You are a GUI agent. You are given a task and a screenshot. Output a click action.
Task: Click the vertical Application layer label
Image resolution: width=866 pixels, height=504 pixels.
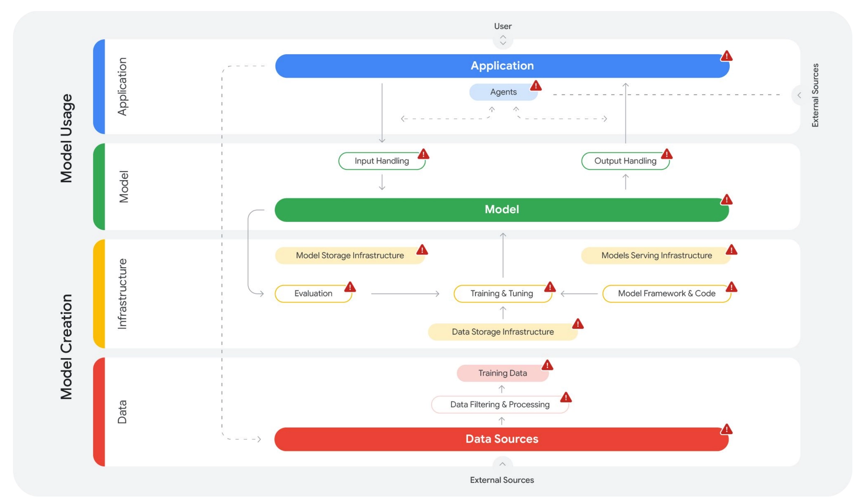122,87
